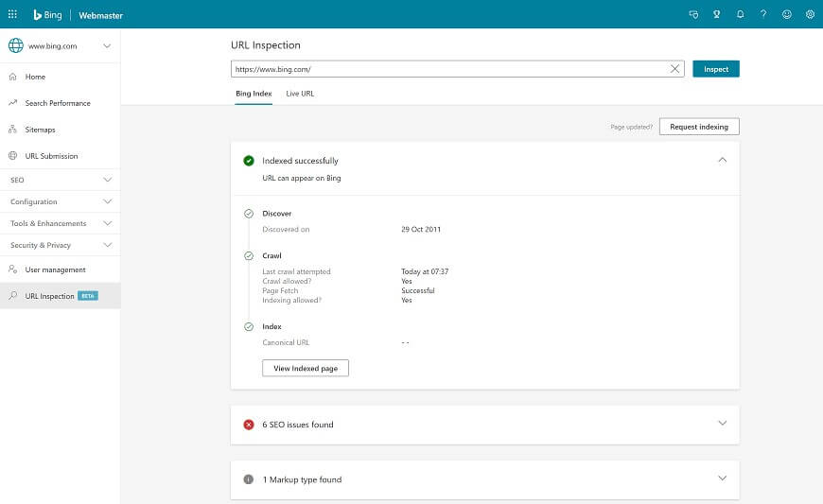Click the 'Canonical URL' label
The image size is (823, 504).
click(286, 342)
